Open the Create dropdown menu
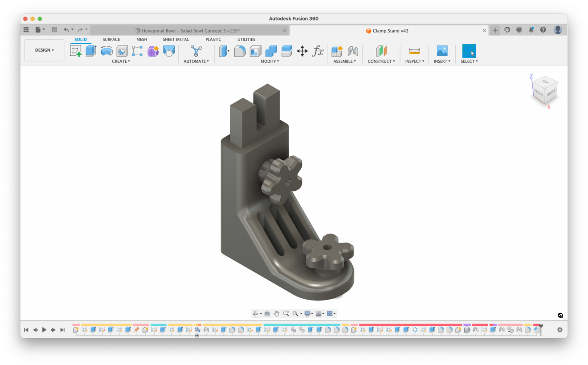The image size is (588, 365). (x=121, y=61)
